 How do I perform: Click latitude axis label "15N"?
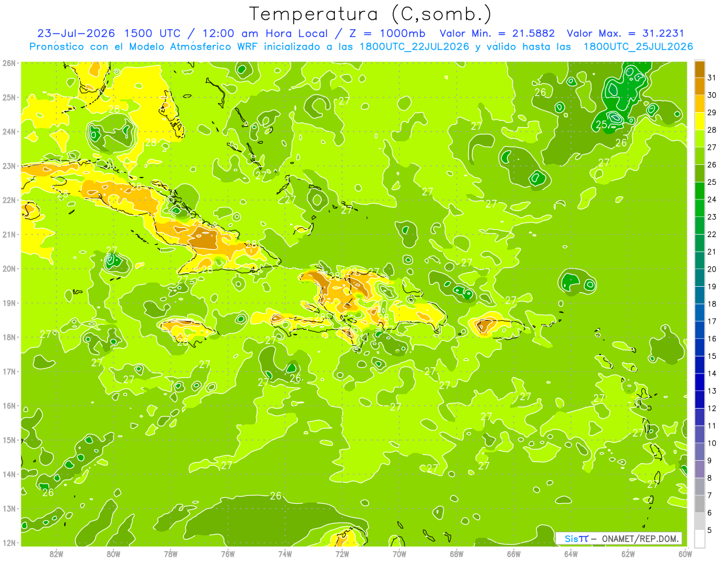pos(9,440)
